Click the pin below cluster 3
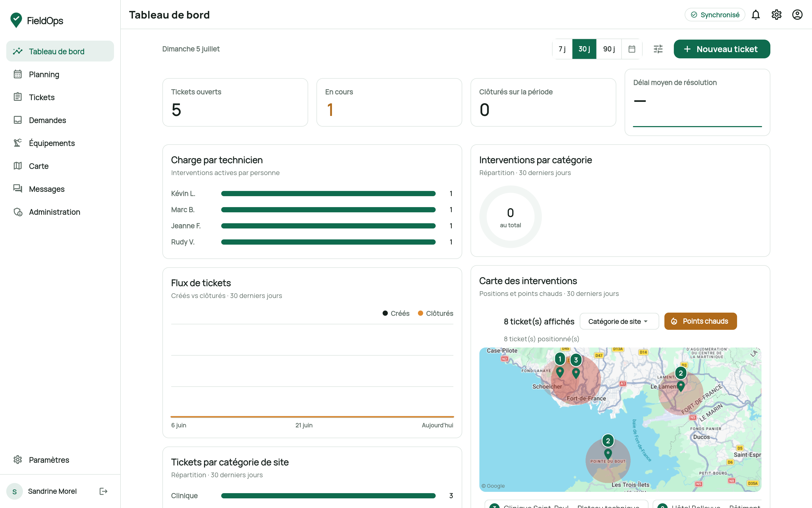The image size is (812, 508). 576,374
